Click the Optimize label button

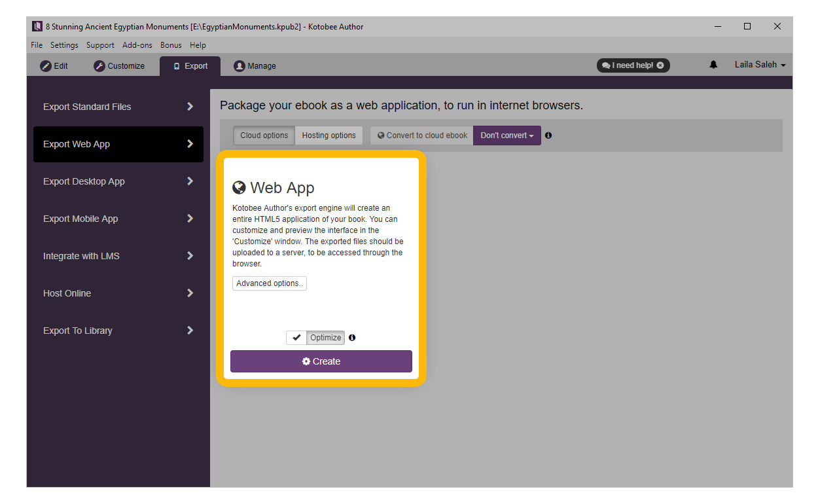pos(326,338)
